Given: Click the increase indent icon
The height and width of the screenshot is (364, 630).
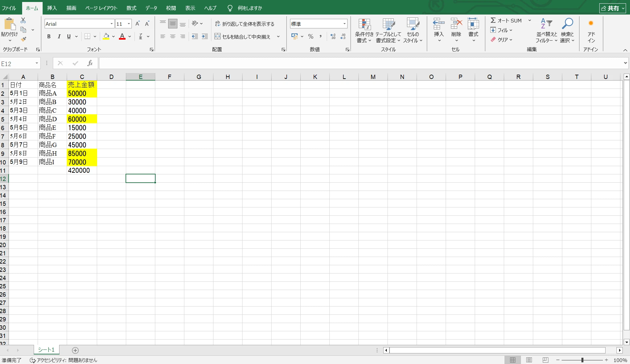Looking at the screenshot, I should click(x=205, y=36).
